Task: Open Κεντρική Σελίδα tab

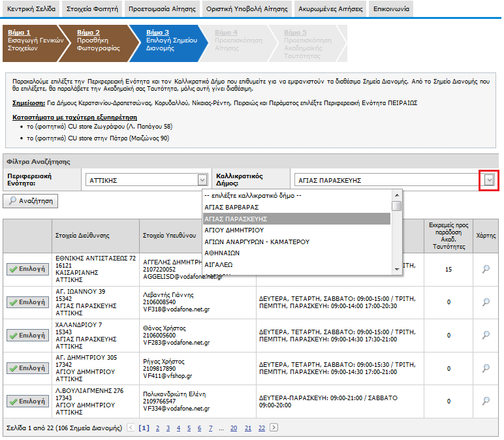Action: point(31,8)
